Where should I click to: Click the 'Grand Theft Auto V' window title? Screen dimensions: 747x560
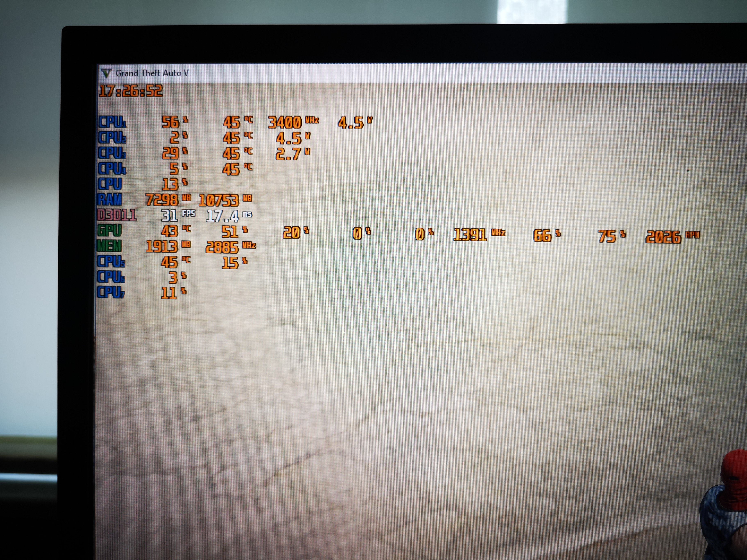[152, 73]
